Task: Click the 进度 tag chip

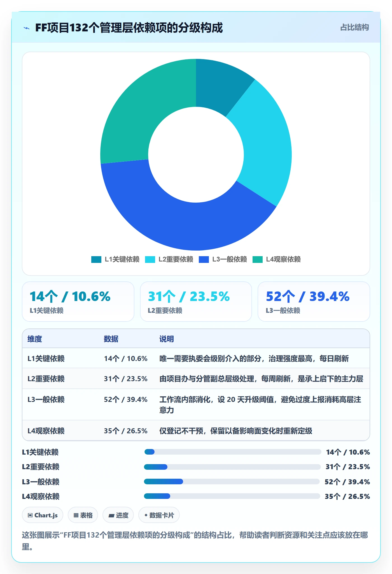Action: click(118, 515)
